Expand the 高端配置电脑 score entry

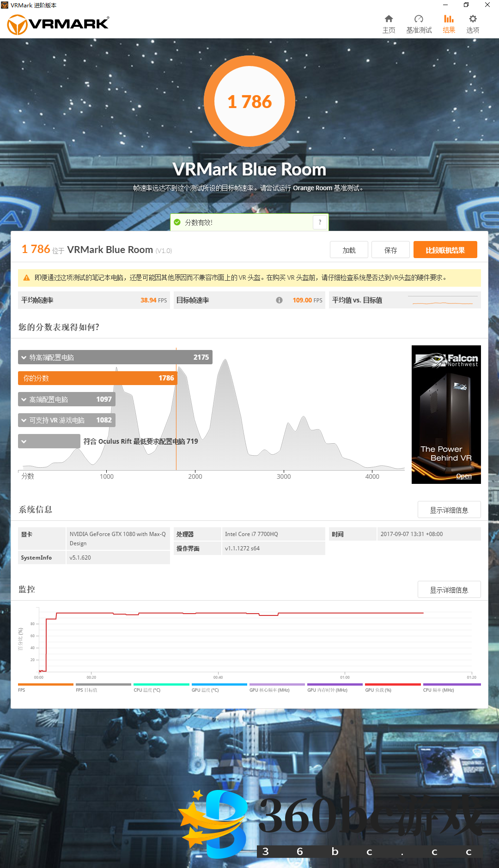coord(24,399)
